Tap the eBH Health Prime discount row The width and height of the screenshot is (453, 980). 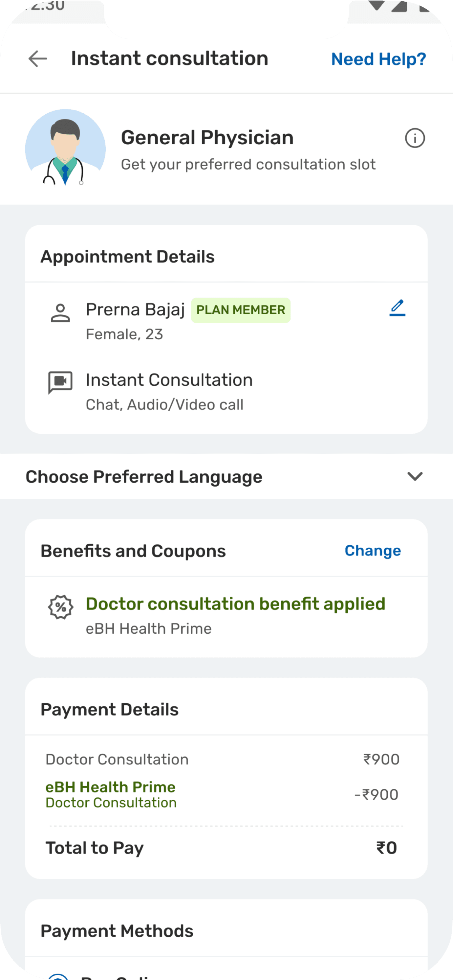(222, 794)
